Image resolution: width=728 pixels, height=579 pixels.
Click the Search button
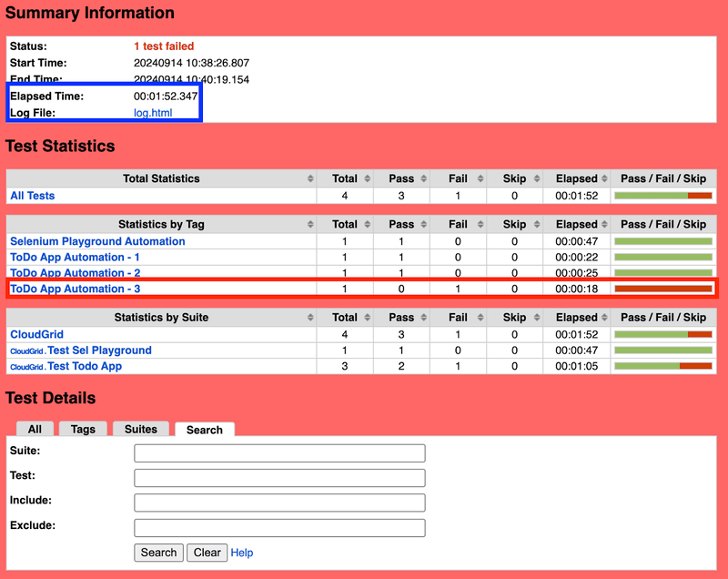coord(158,553)
